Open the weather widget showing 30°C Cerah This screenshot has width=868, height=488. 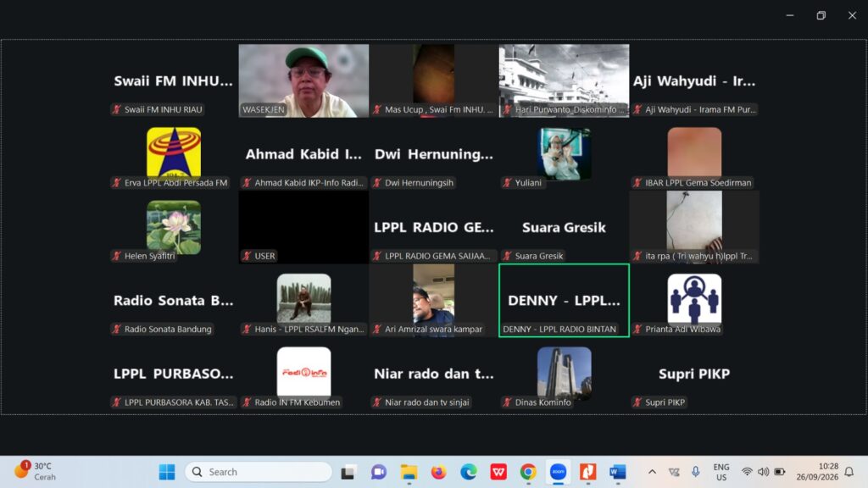tap(36, 472)
